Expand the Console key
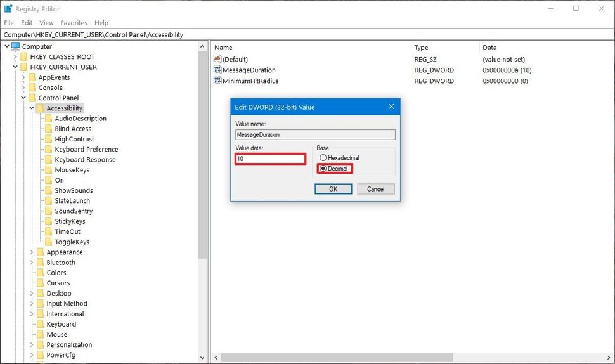Viewport: 615px width, 364px height. pyautogui.click(x=23, y=88)
